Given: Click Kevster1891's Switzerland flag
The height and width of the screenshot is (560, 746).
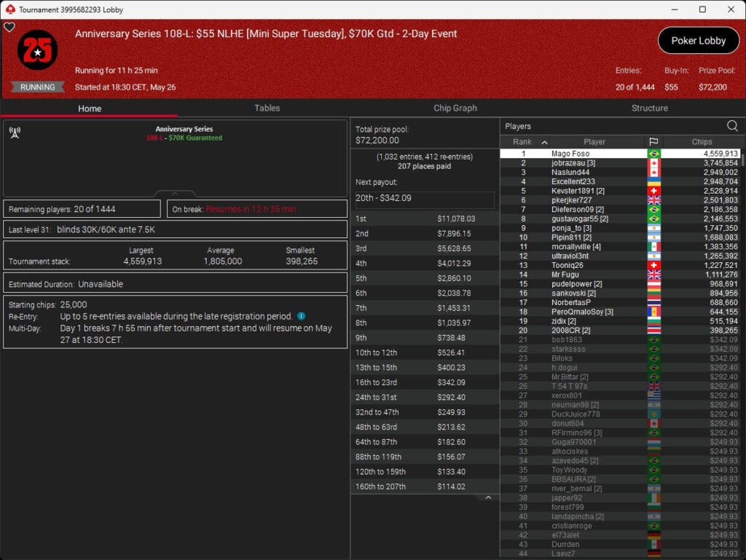Looking at the screenshot, I should [653, 191].
